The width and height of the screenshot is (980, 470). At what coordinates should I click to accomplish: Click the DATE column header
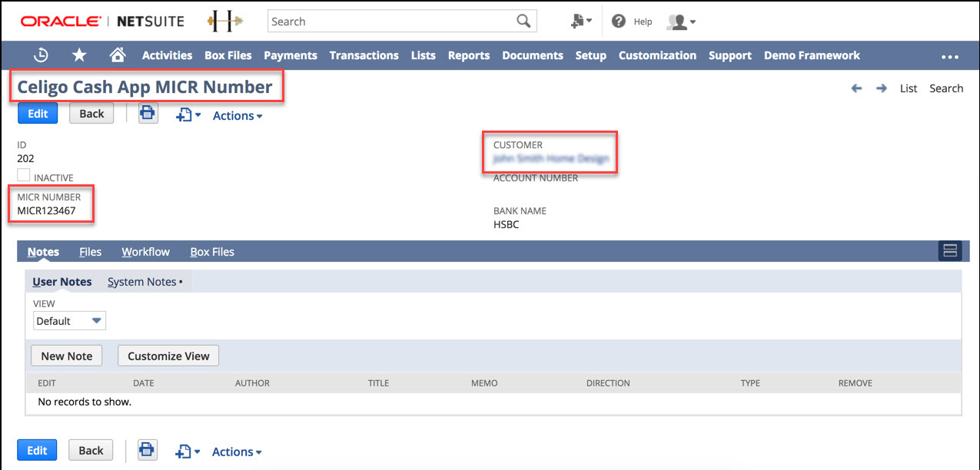[144, 383]
